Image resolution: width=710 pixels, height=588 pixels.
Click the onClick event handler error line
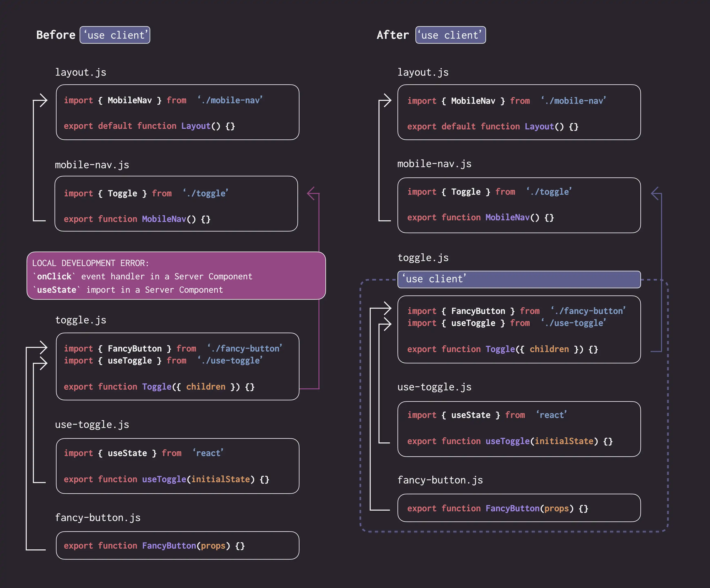142,276
